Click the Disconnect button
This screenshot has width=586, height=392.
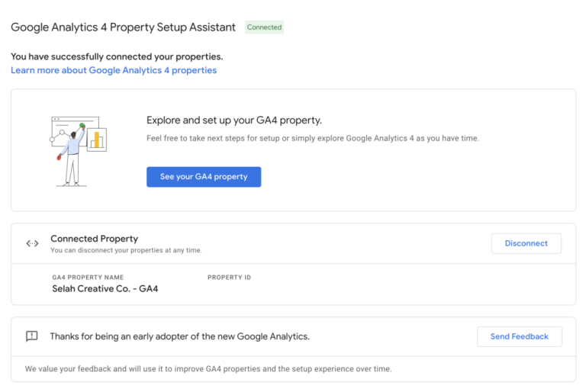pyautogui.click(x=526, y=243)
